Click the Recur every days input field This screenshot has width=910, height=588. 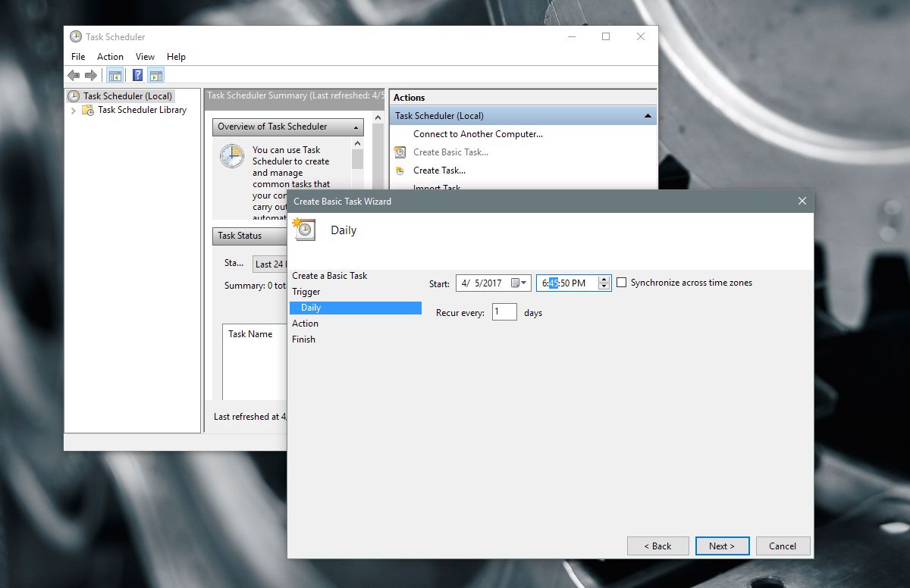tap(504, 311)
